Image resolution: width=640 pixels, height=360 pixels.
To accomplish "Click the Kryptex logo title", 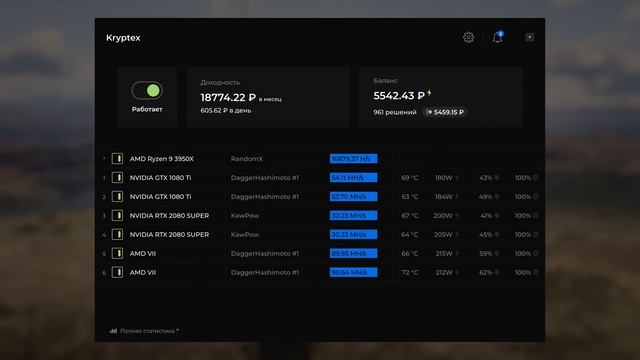I will pos(123,38).
